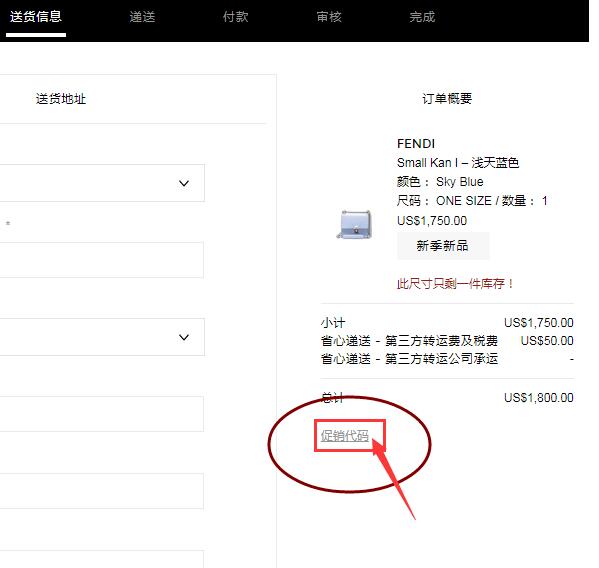Focus the input field below the second dropdown
Image resolution: width=599 pixels, height=568 pixels.
pyautogui.click(x=102, y=414)
